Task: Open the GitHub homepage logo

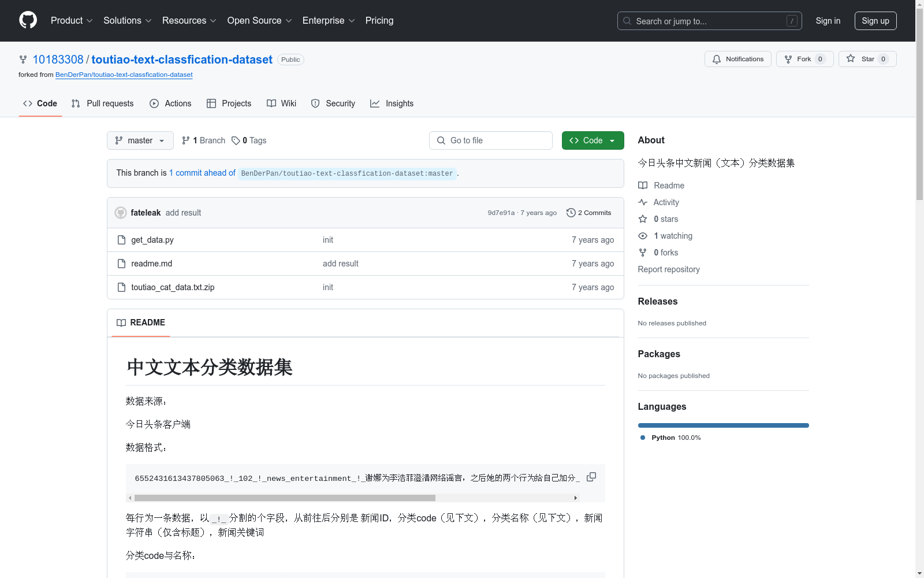Action: tap(28, 20)
